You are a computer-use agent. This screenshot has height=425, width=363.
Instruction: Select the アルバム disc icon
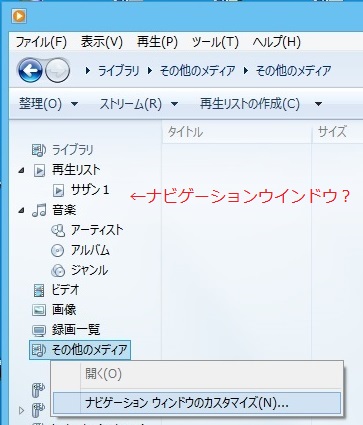tap(57, 250)
